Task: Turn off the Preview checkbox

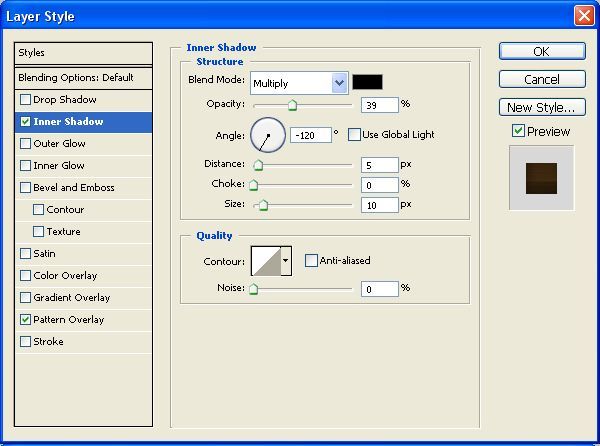Action: [518, 131]
